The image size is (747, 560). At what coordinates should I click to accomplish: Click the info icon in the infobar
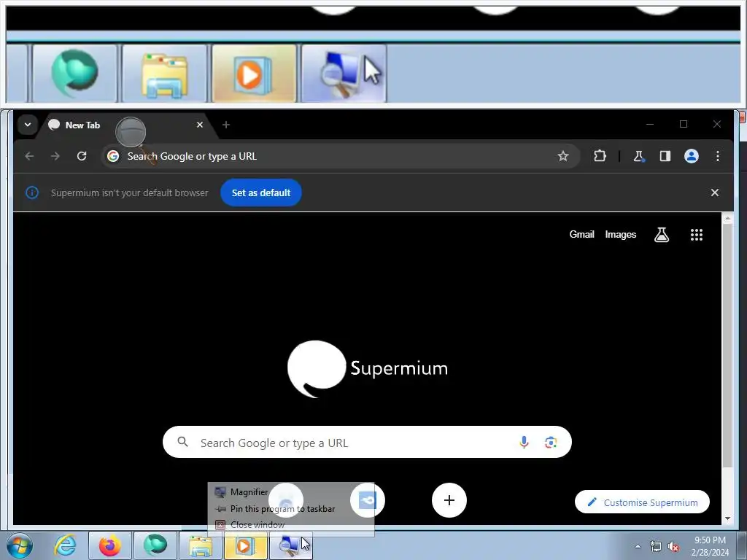click(32, 192)
